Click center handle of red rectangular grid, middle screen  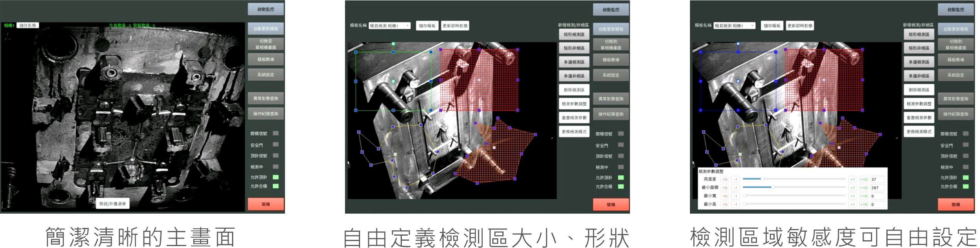[x=480, y=80]
